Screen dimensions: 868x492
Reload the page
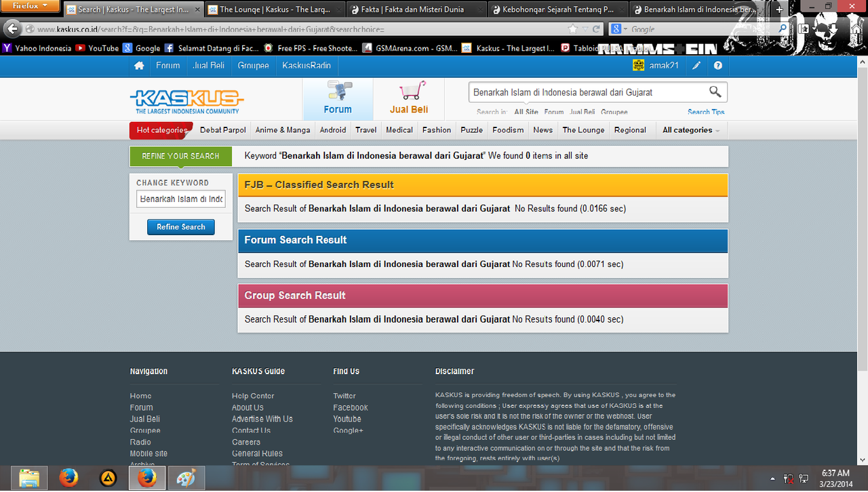tap(596, 29)
